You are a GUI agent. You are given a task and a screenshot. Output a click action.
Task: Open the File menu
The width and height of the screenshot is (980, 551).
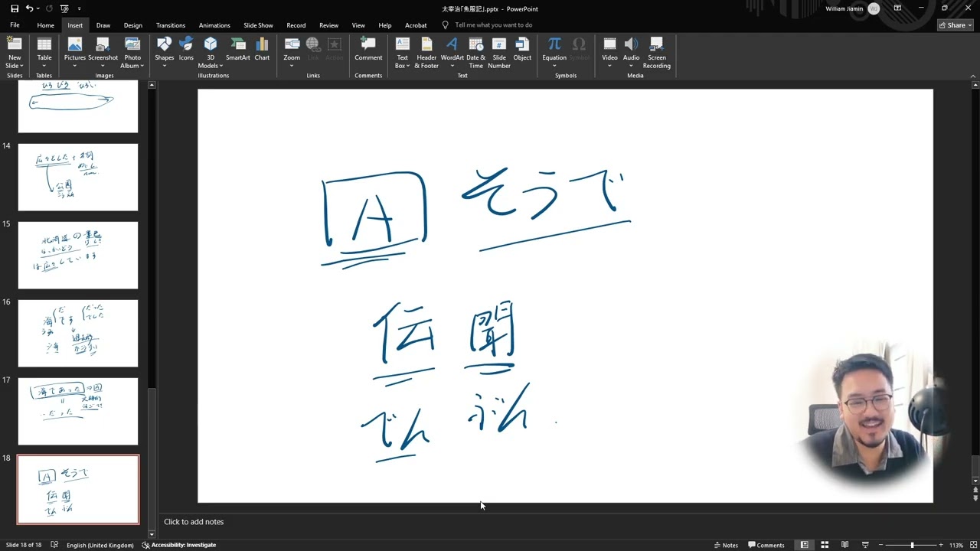15,25
